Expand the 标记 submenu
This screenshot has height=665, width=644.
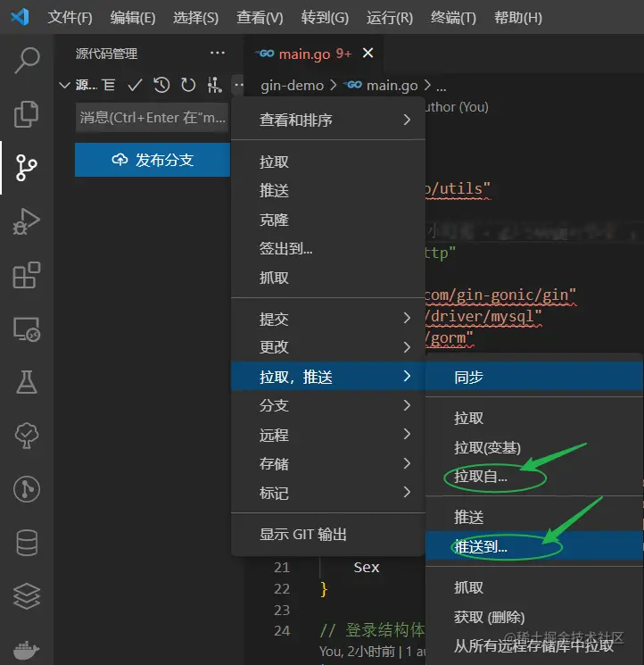click(328, 493)
